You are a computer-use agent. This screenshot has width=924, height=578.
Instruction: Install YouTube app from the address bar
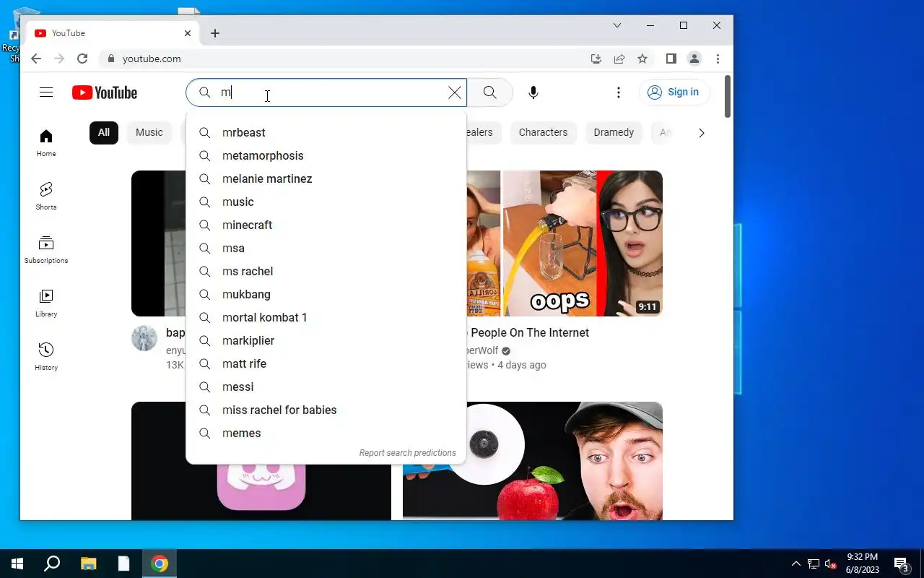(596, 59)
